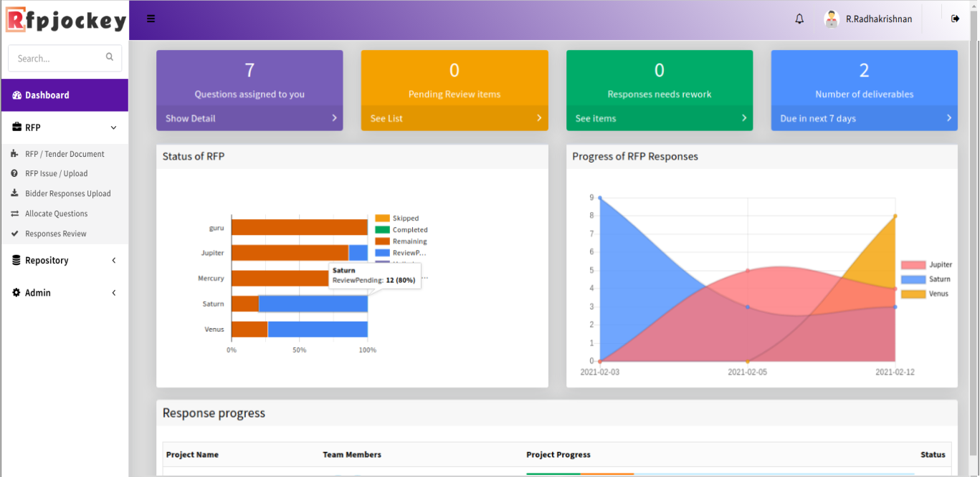This screenshot has width=980, height=477.
Task: Click into the Search input field
Action: [x=57, y=58]
